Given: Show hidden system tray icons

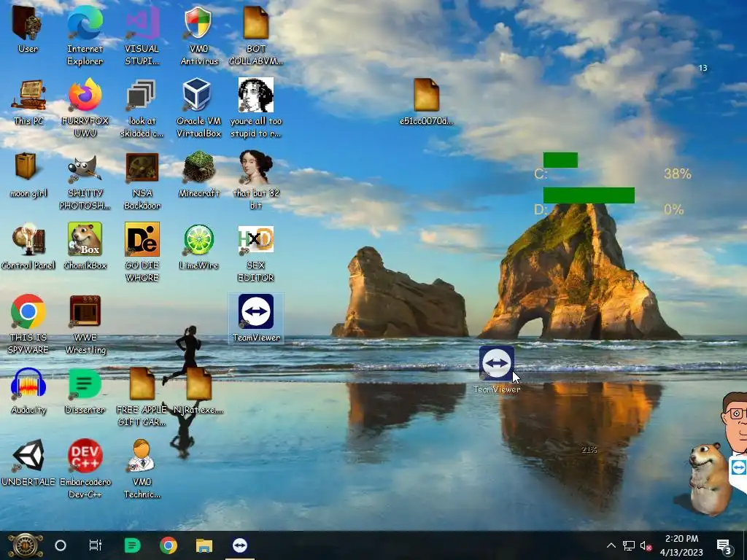Looking at the screenshot, I should pos(611,545).
